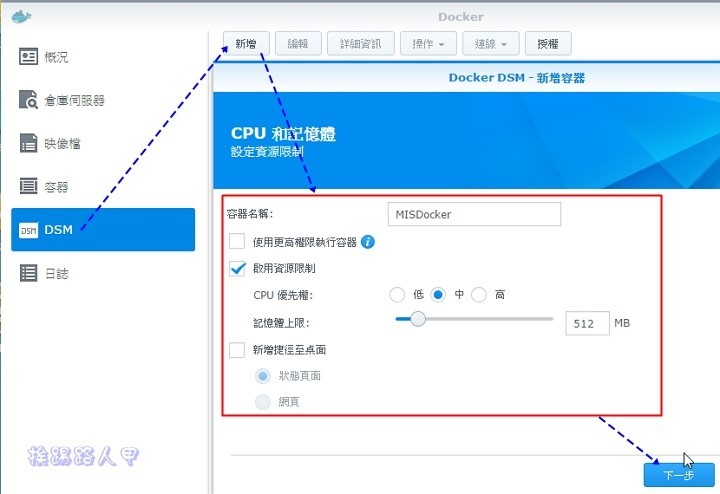Click the DSM icon in sidebar
The image size is (720, 494).
pos(28,230)
